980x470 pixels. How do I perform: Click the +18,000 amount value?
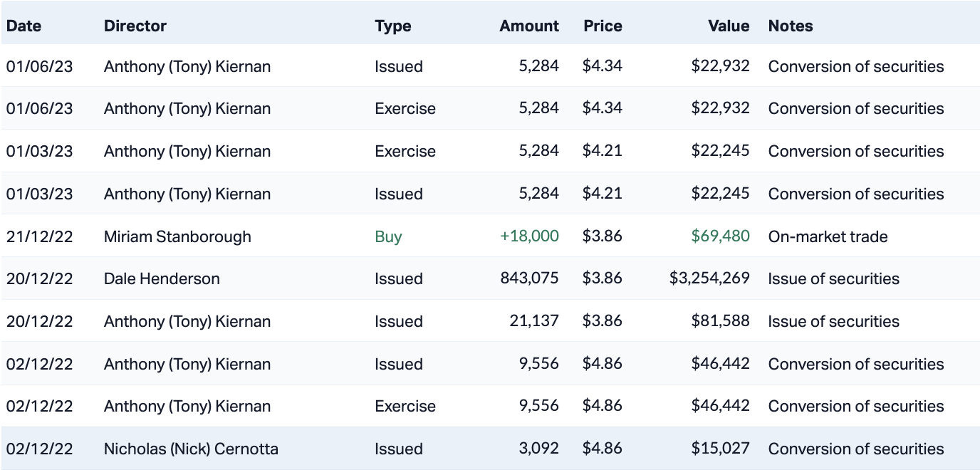tap(529, 236)
